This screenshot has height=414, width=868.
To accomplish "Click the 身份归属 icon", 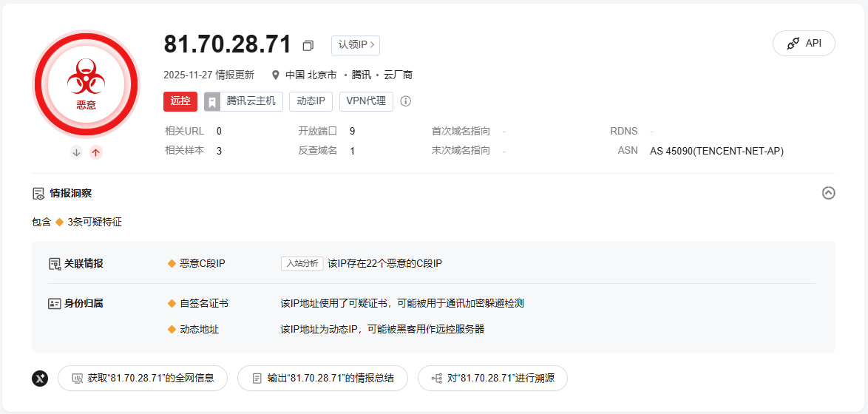I will coord(54,303).
